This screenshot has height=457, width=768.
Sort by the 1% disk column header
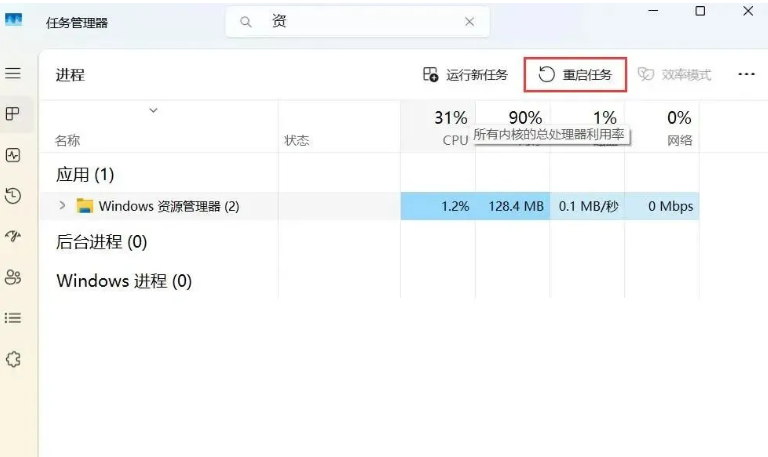point(587,127)
